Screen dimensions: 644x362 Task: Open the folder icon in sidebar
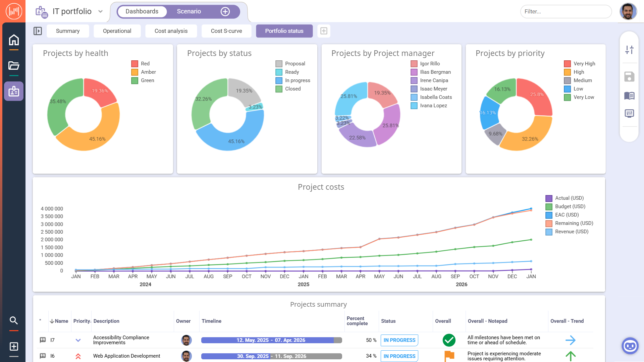pyautogui.click(x=14, y=66)
